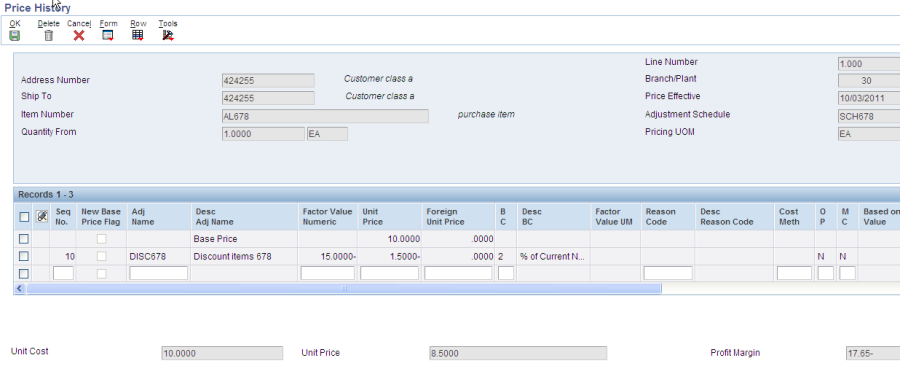This screenshot has width=900, height=374.
Task: Click the empty OP input cell
Action: pos(825,273)
